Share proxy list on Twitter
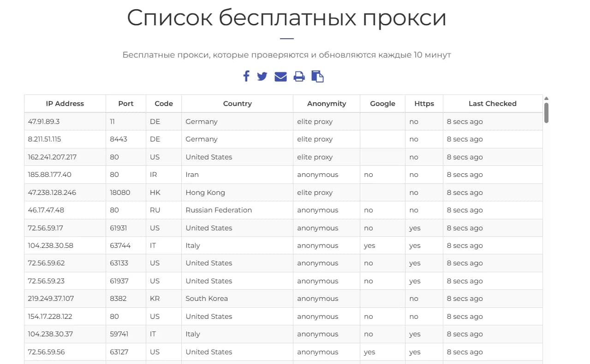Viewport: 590px width, 364px height. (262, 76)
